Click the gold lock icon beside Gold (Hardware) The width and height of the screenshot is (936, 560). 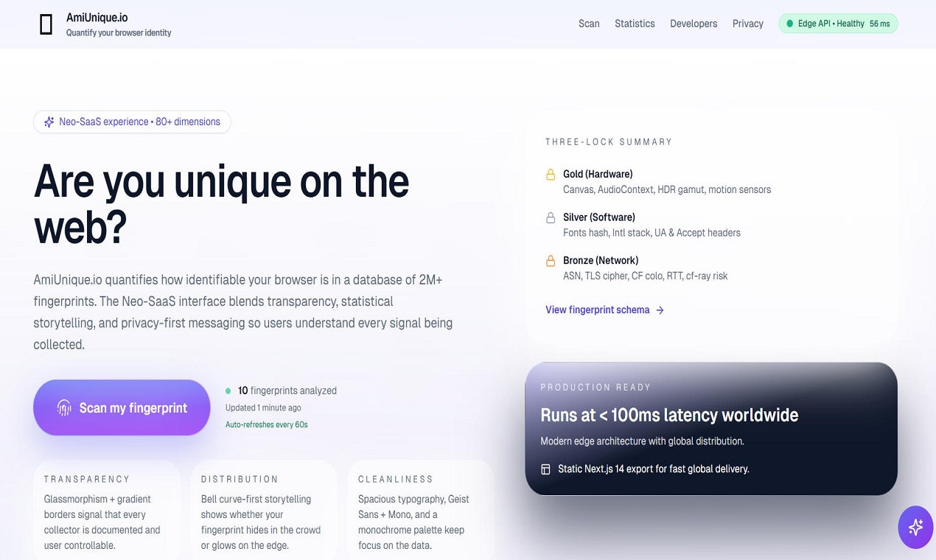(551, 174)
